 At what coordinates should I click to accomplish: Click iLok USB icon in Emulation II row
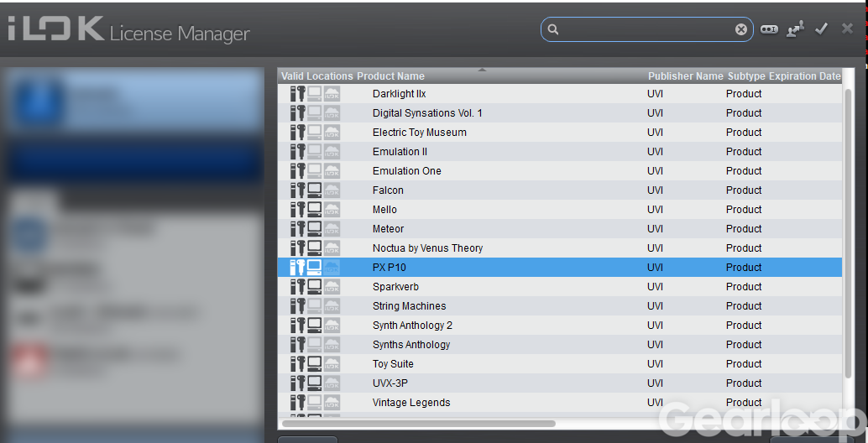(x=298, y=152)
